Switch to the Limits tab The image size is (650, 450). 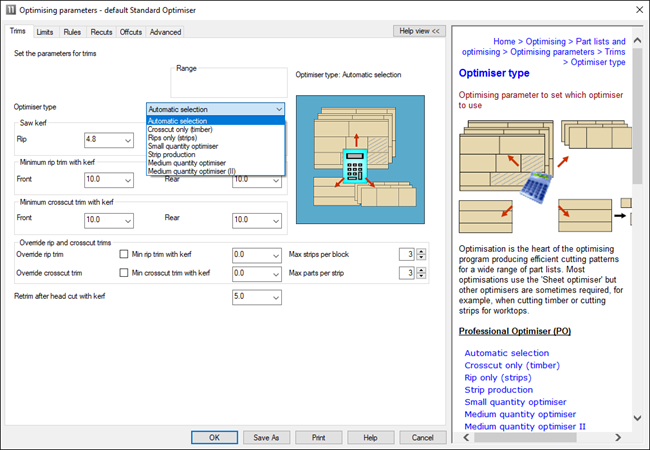pyautogui.click(x=45, y=32)
